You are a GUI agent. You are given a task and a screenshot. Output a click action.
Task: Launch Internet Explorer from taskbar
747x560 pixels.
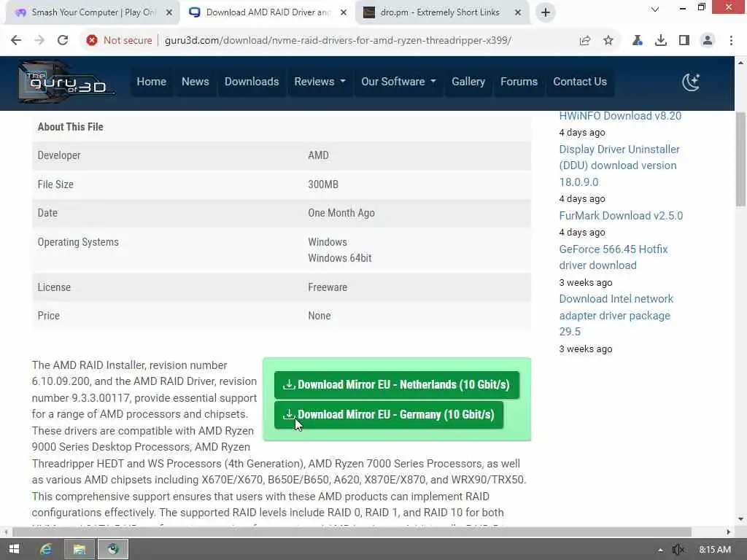pyautogui.click(x=46, y=550)
